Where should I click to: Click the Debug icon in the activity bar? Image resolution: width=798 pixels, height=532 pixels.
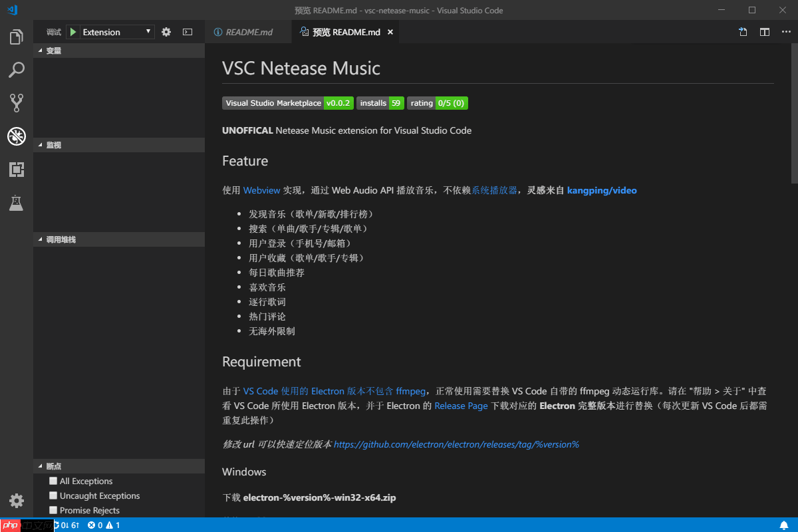16,136
